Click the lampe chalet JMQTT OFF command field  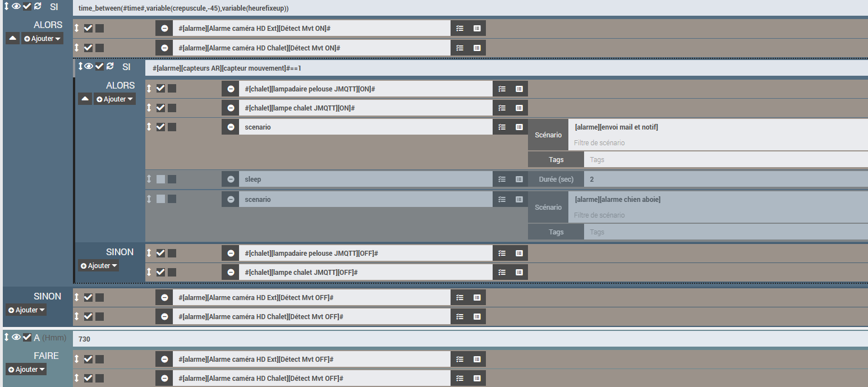click(x=366, y=272)
